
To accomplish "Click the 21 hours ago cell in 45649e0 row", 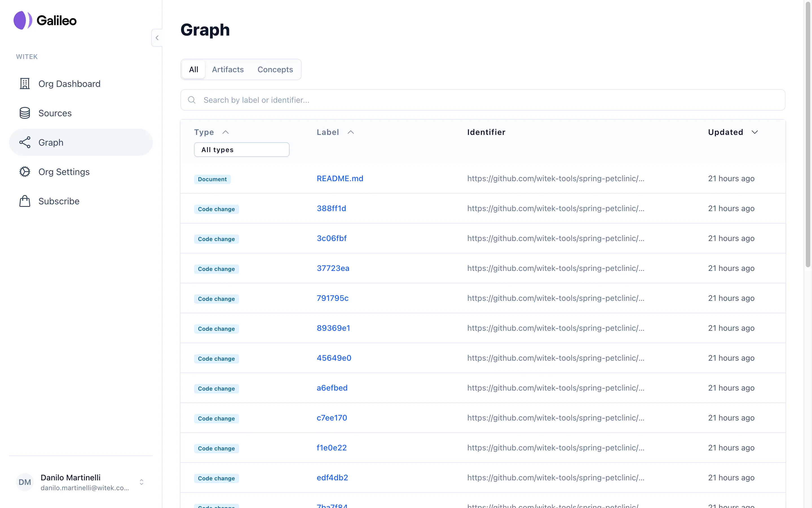I will click(x=731, y=358).
